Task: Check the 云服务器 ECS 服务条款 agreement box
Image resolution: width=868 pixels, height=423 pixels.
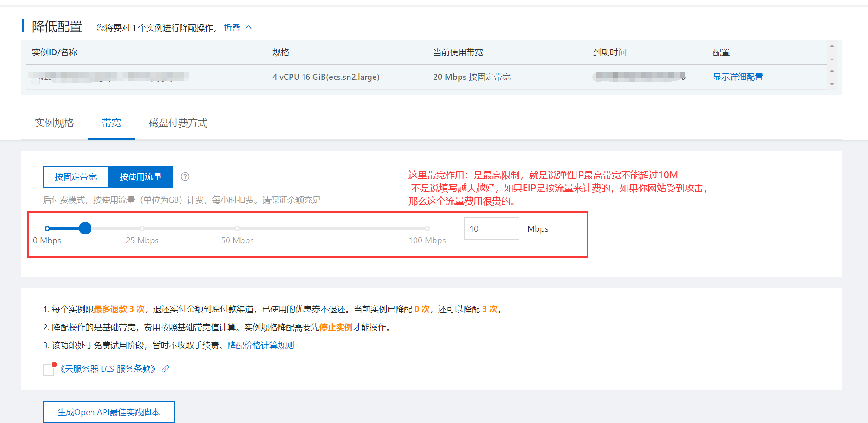Action: [48, 369]
